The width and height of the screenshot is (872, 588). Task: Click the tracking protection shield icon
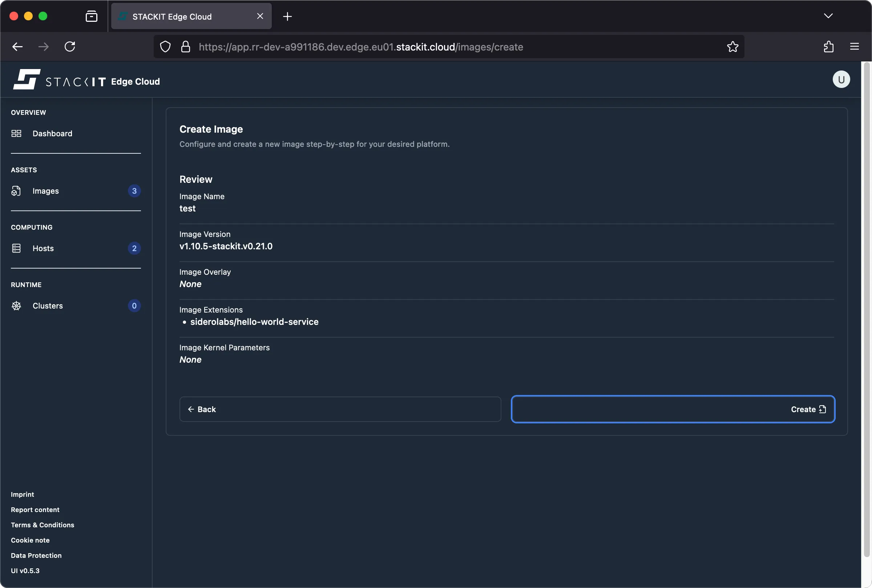point(165,47)
